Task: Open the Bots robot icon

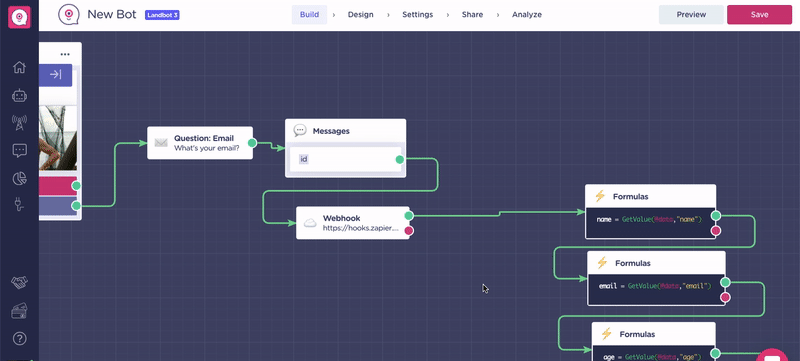Action: (19, 95)
